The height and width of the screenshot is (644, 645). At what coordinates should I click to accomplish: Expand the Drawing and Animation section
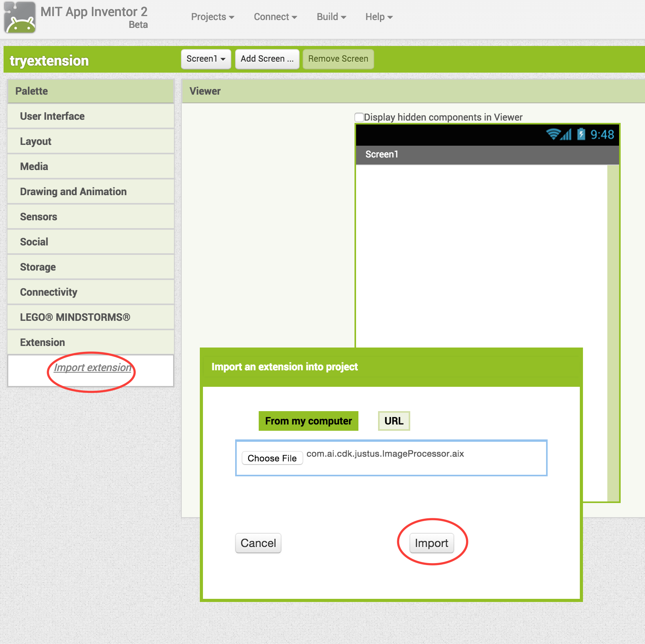tap(91, 192)
